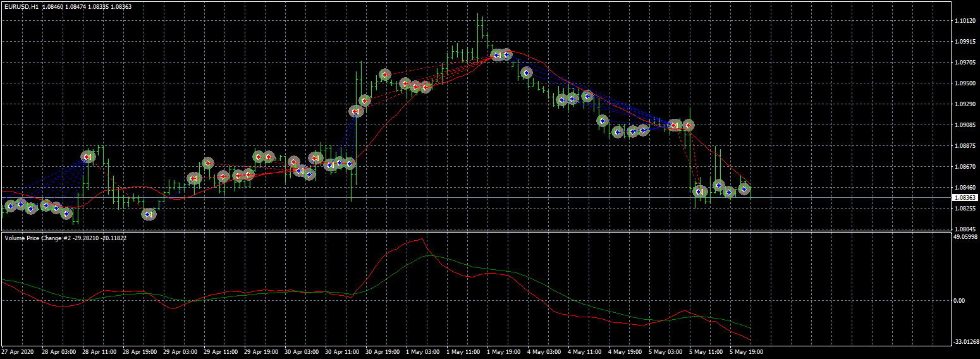Click the 1.10120 price axis label
This screenshot has width=980, height=359.
click(965, 21)
